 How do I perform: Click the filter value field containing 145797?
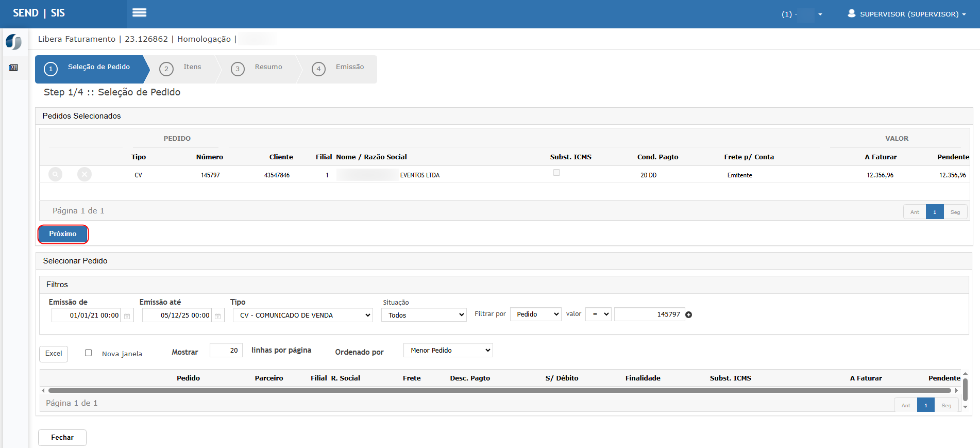(649, 314)
